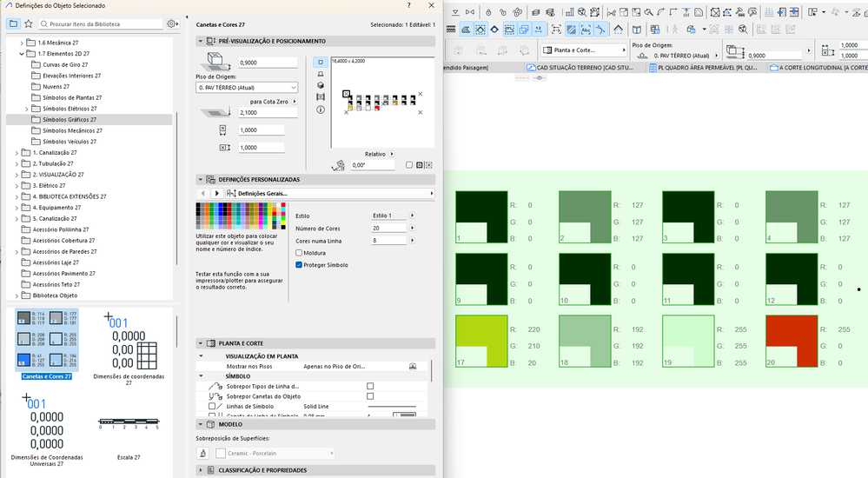
Task: Expand the CLASSIFICAÇÃO E PROPRIEDADES section
Action: pos(201,470)
